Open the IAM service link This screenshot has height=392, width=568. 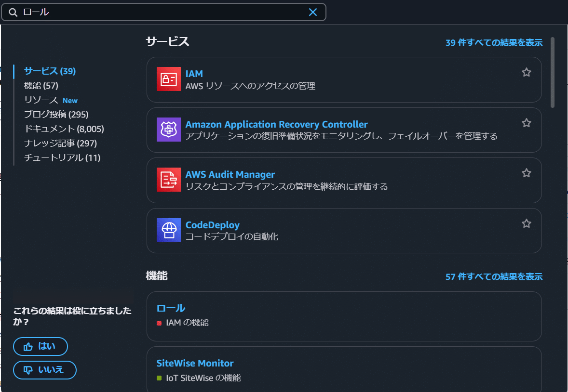coord(194,74)
